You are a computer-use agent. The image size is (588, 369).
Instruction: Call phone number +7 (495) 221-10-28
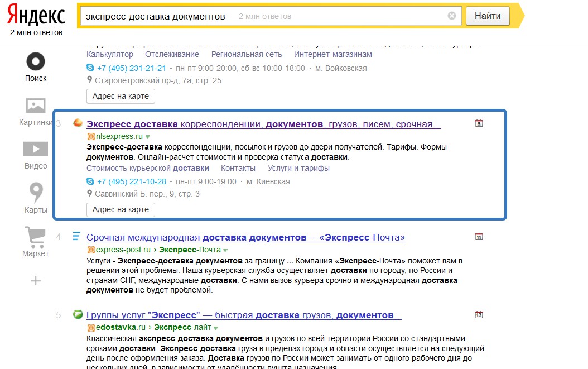(131, 181)
